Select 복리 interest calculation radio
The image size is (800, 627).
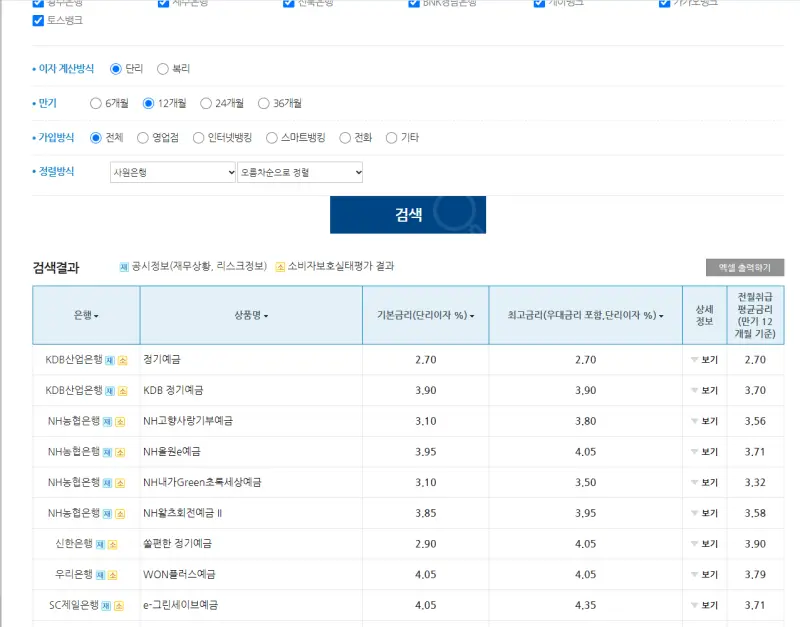[163, 69]
